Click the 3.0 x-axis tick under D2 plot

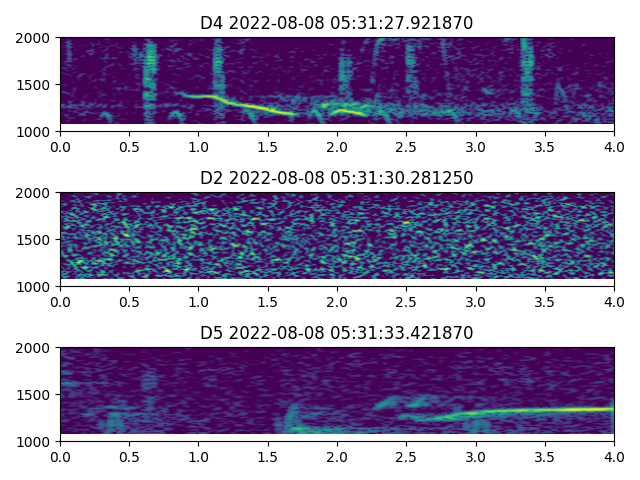tap(476, 301)
